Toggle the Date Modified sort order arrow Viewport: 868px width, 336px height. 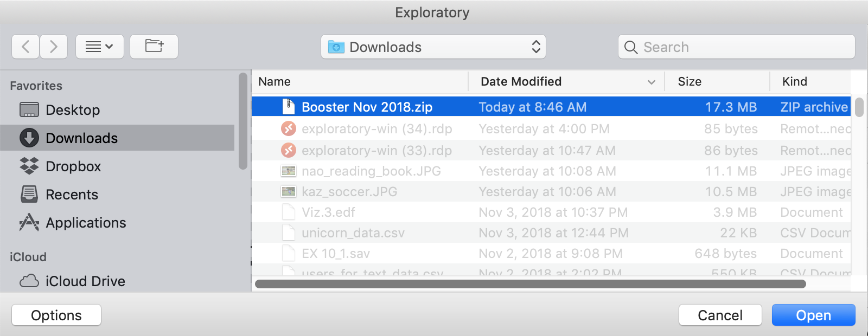click(651, 82)
